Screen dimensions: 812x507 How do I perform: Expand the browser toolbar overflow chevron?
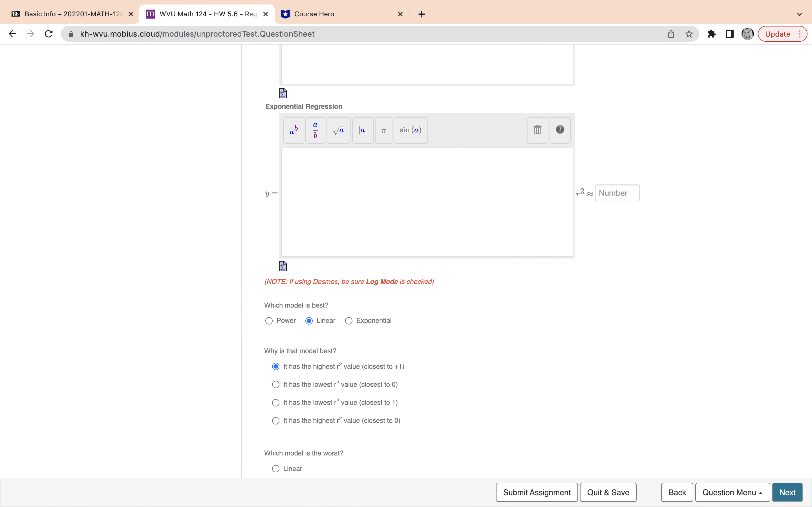point(799,14)
